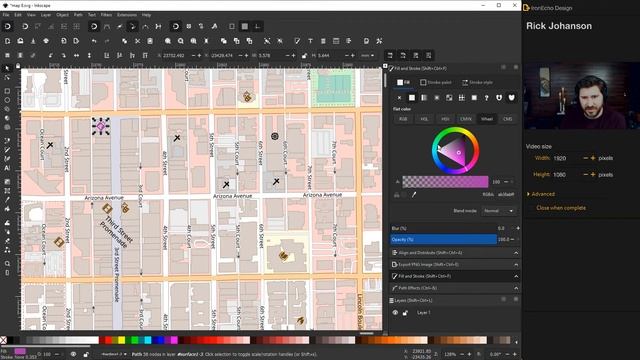Select the Text tool in the toolbox
The width and height of the screenshot is (640, 360).
tap(7, 168)
